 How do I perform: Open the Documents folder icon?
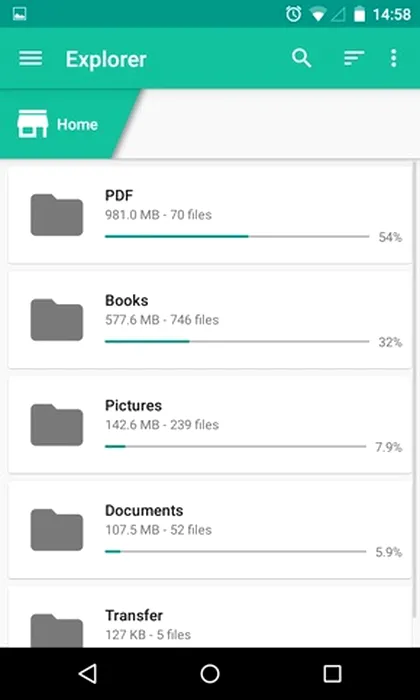[57, 529]
